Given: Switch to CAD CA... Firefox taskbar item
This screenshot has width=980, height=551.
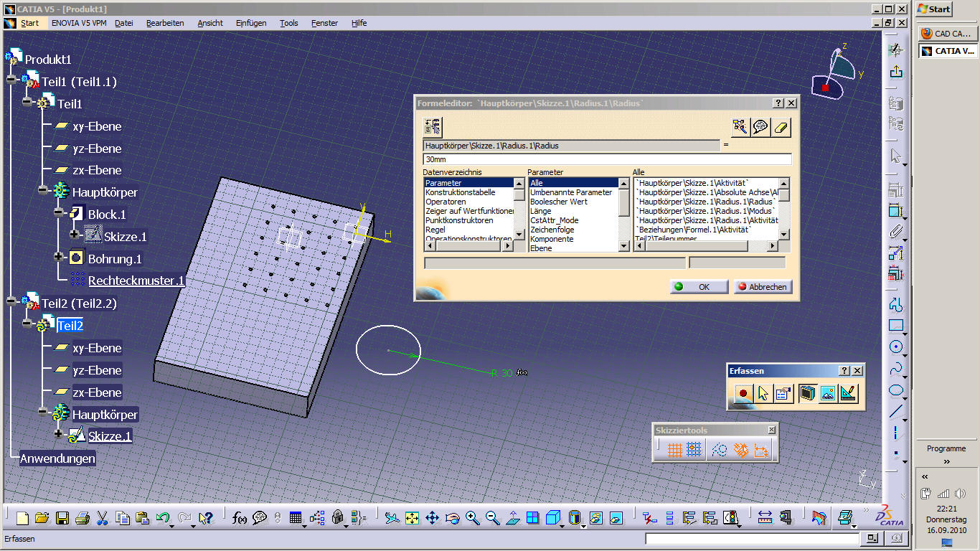Looking at the screenshot, I should pos(947,33).
